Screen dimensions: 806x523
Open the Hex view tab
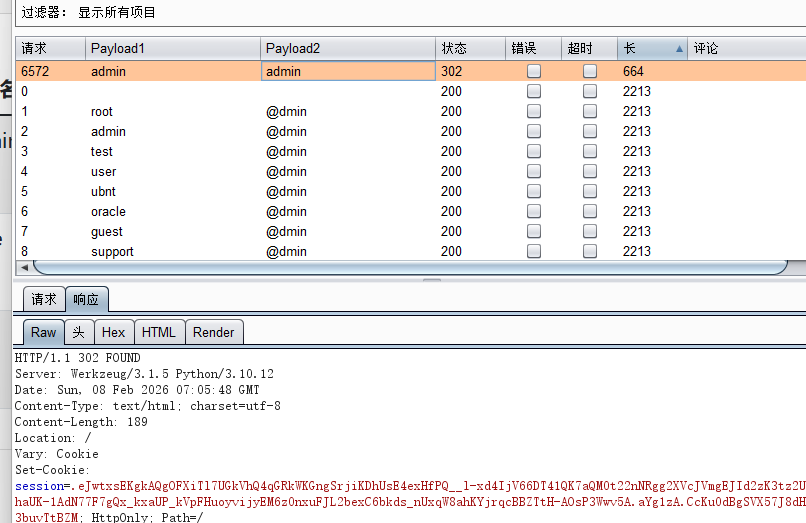(x=113, y=332)
